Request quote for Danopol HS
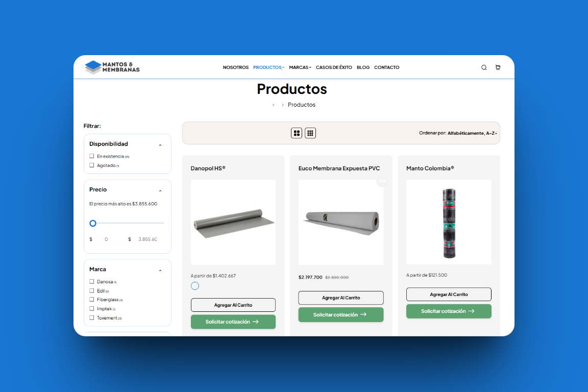 [x=233, y=322]
